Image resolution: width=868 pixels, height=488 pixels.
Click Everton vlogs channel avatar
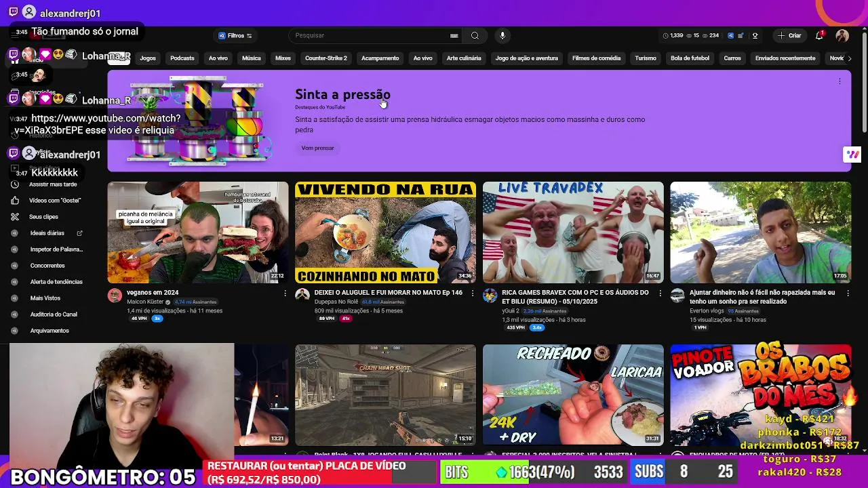click(x=677, y=296)
